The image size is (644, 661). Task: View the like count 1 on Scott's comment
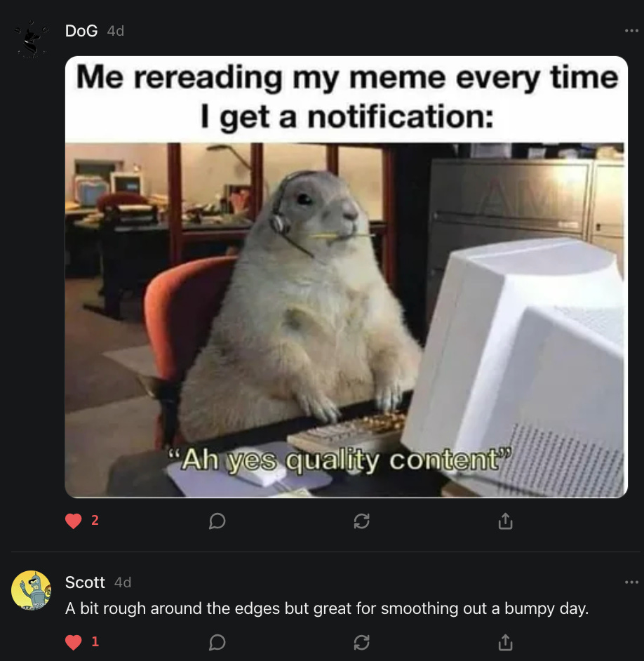tap(95, 641)
